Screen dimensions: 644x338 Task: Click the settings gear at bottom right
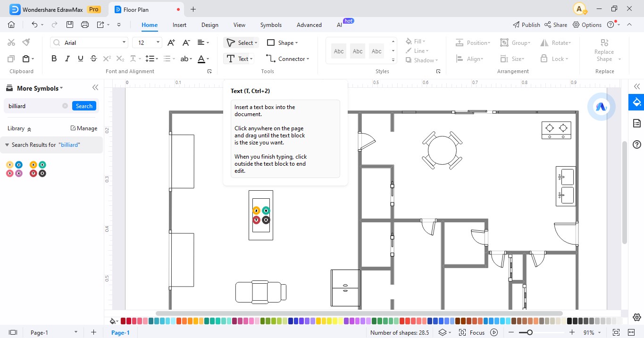636,317
